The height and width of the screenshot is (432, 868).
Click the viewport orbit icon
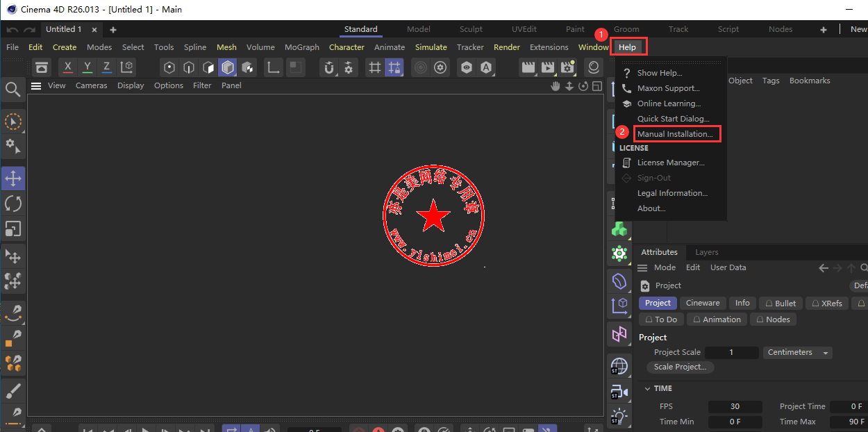583,86
